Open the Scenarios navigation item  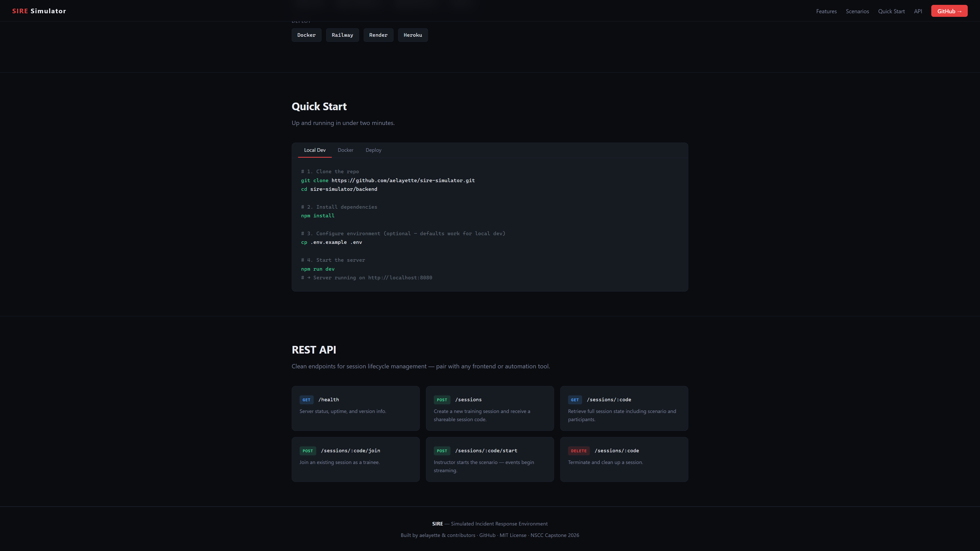857,11
